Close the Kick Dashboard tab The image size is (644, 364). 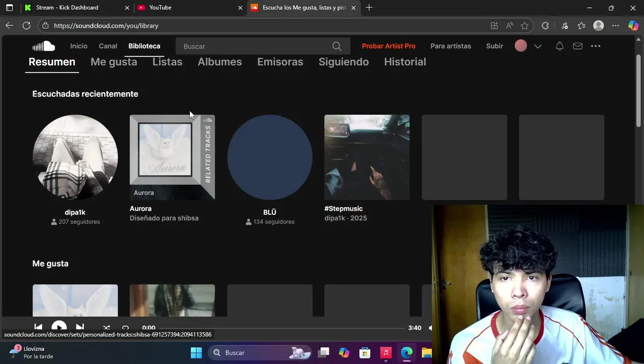point(127,8)
